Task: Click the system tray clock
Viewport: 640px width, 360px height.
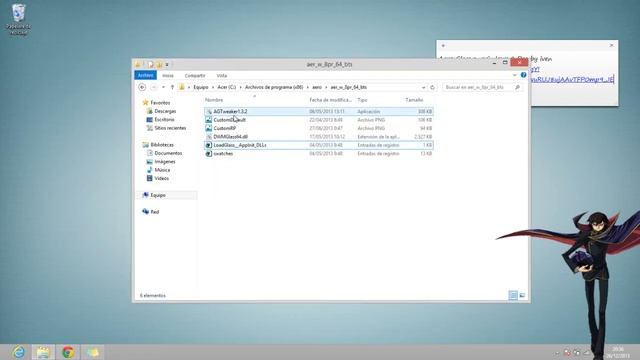Action: click(x=618, y=352)
